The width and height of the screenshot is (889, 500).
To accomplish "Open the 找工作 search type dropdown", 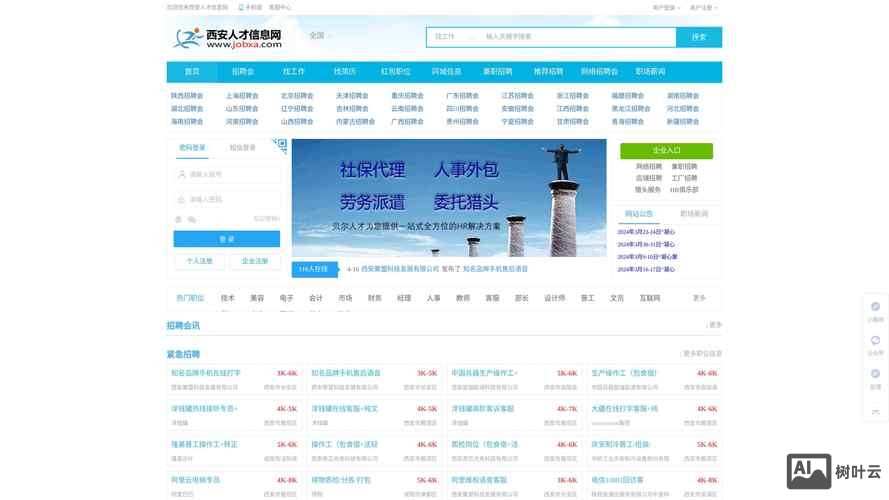I will coord(448,37).
